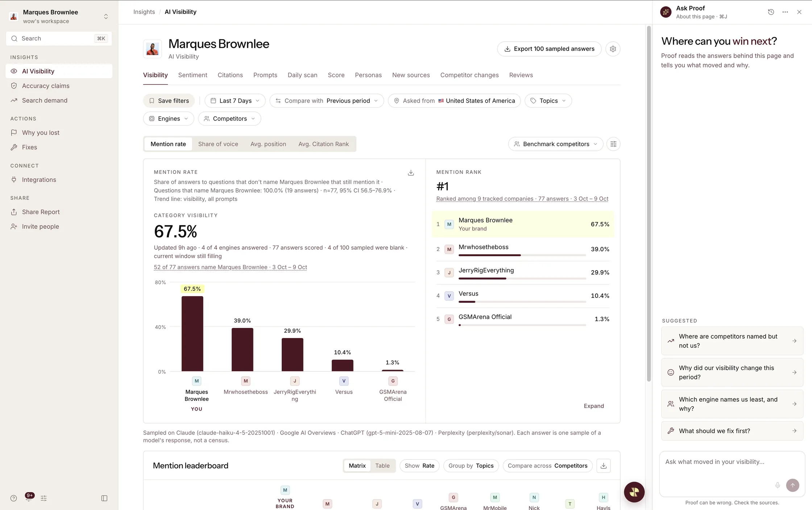Go to Search demand page
The width and height of the screenshot is (812, 510).
point(59,100)
